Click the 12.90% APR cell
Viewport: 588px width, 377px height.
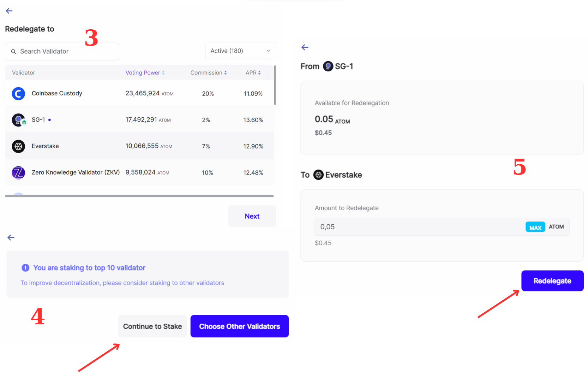click(x=253, y=146)
